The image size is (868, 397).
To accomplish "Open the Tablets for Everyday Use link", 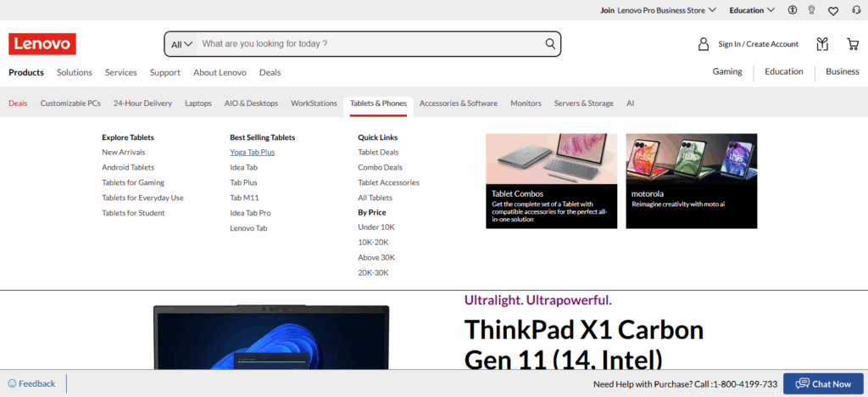I will tap(142, 198).
